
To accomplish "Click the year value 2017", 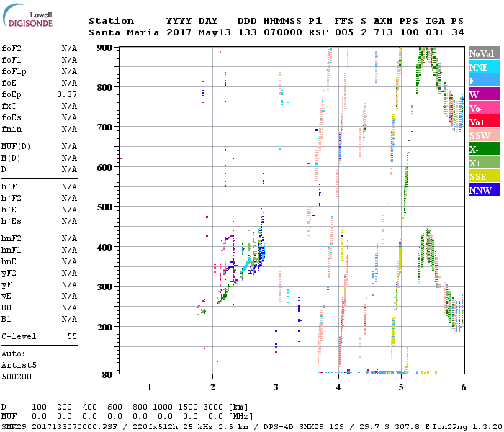I will 179,33.
